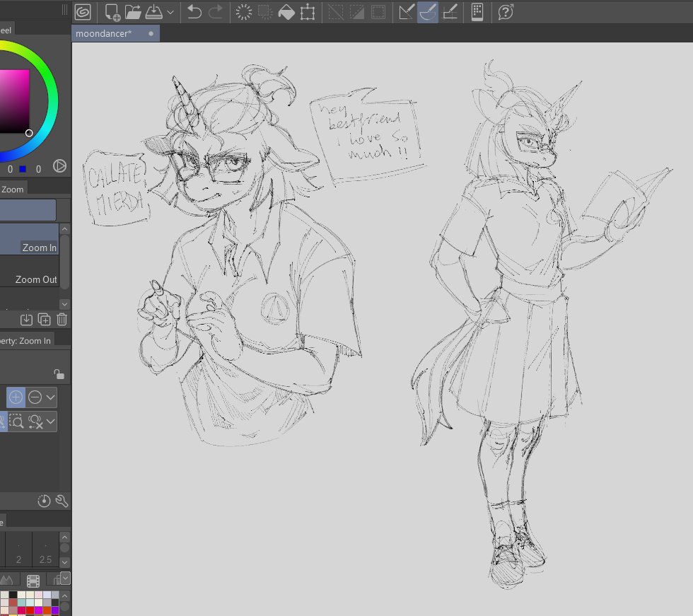Select brush size 2 preset
This screenshot has width=693, height=616.
tap(18, 550)
